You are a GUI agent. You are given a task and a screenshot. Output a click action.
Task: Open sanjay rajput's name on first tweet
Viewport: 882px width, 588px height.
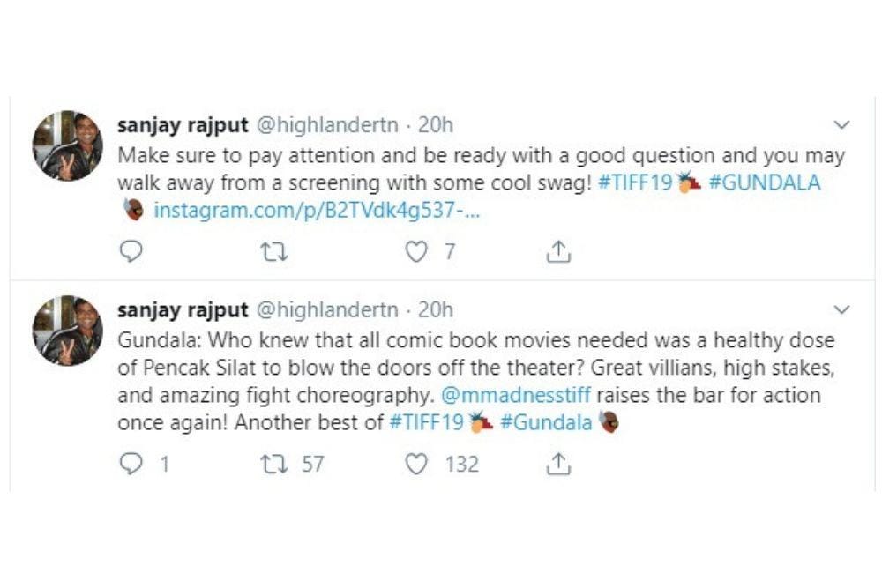pos(183,126)
